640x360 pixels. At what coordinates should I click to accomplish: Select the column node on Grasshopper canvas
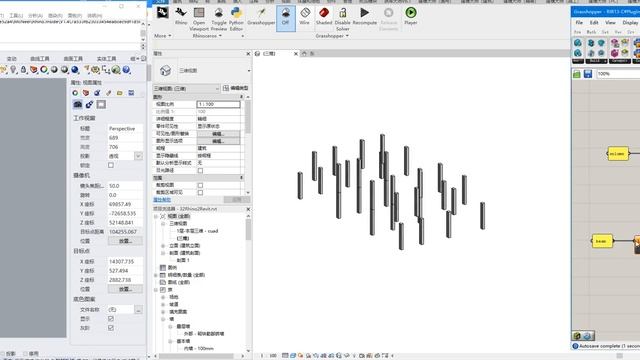[x=618, y=154]
